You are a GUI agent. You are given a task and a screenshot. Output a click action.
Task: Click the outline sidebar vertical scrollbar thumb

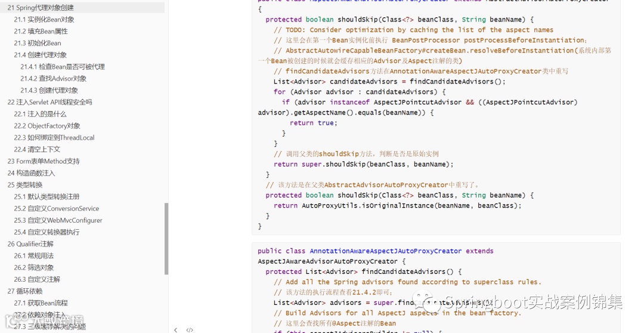point(166,239)
